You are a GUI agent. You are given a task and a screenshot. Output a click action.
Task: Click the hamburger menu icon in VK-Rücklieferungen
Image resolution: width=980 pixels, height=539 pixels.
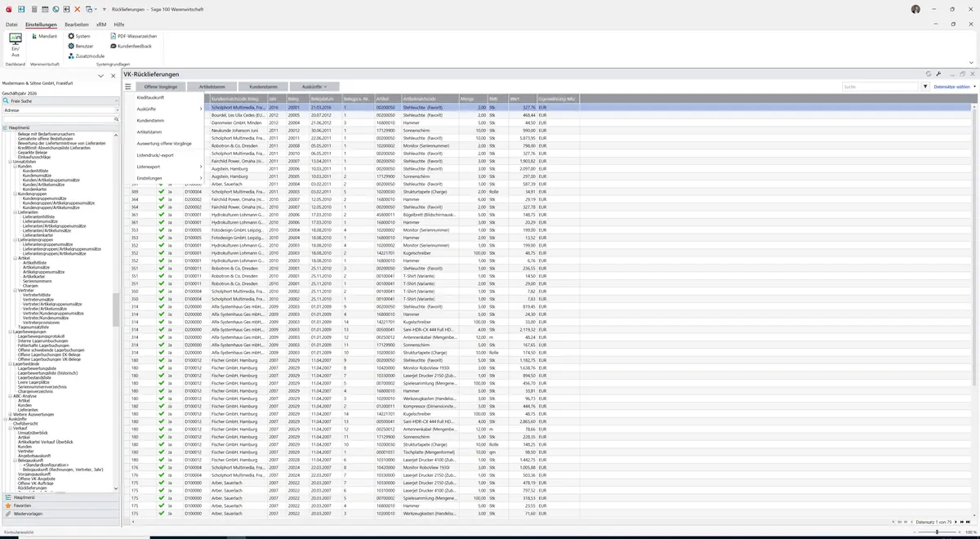[x=128, y=87]
